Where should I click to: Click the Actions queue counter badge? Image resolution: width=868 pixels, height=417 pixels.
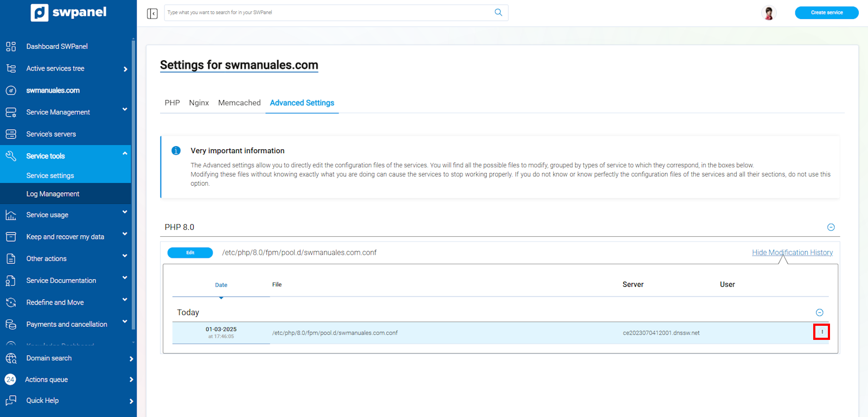(10, 380)
